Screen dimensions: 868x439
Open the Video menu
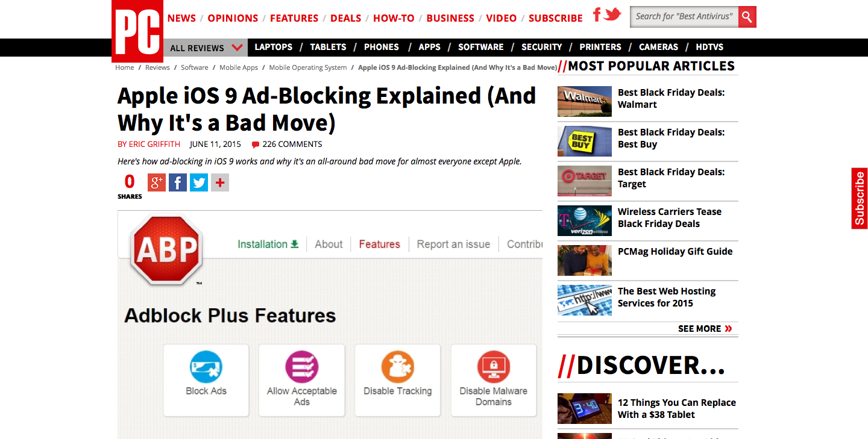click(x=502, y=18)
